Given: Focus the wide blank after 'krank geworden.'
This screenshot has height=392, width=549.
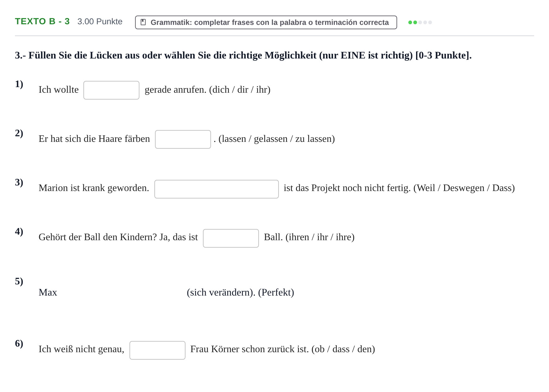Looking at the screenshot, I should pyautogui.click(x=217, y=189).
